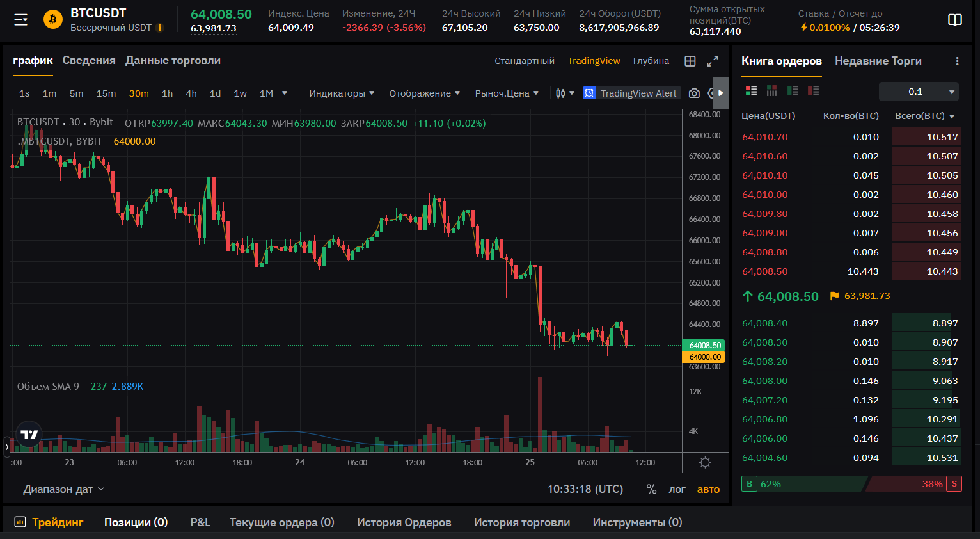Viewport: 980px width, 539px height.
Task: Show combined buy and sell order book view
Action: tap(751, 91)
